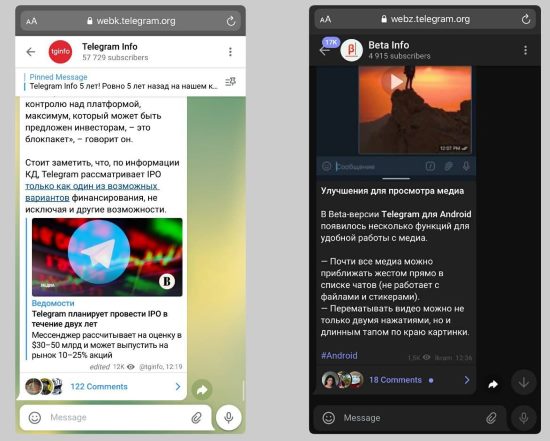
Task: Click the 'Улучшения для просмотра медиа' heading
Action: [392, 191]
